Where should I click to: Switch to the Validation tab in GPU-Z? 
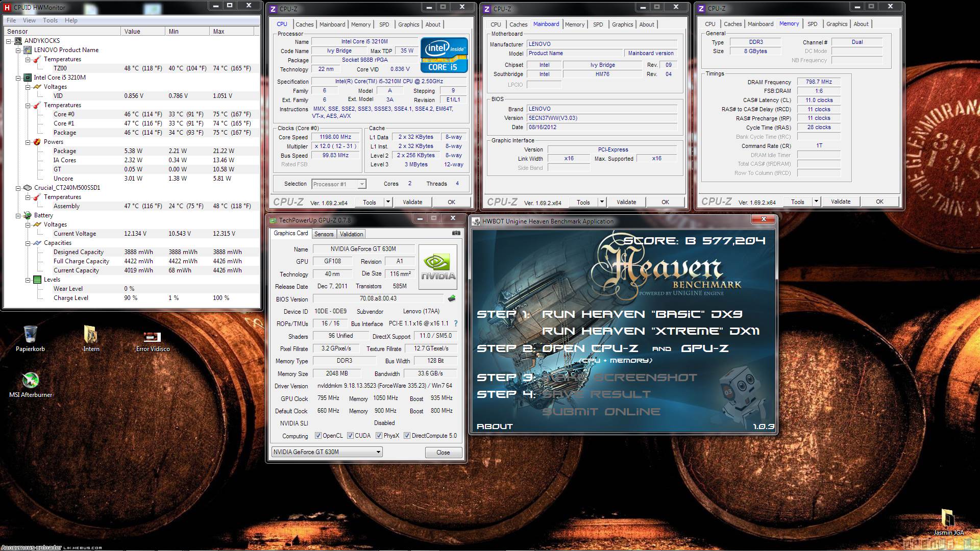(351, 234)
